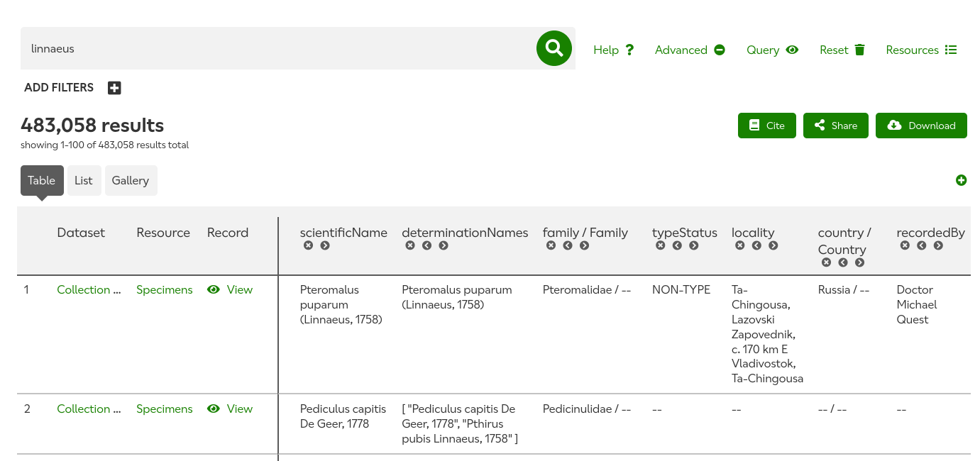Click the scientificName column header text

tap(343, 233)
